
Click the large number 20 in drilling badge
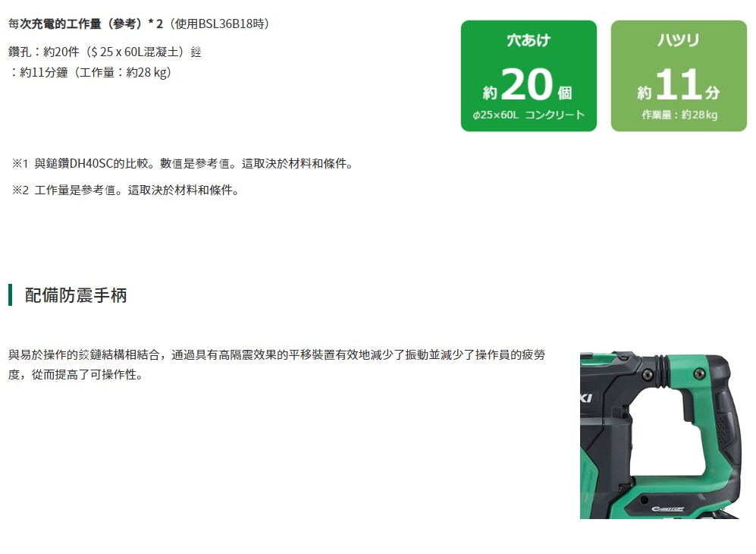(526, 84)
